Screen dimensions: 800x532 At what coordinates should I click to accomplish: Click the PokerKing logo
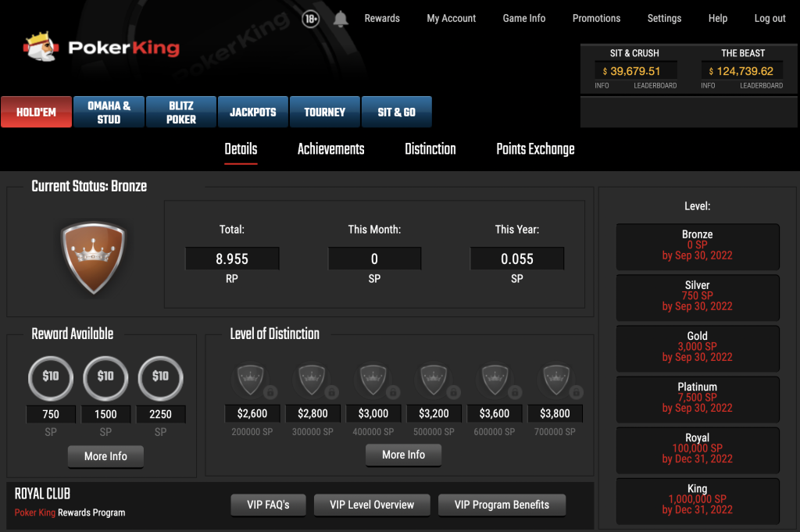coord(102,47)
